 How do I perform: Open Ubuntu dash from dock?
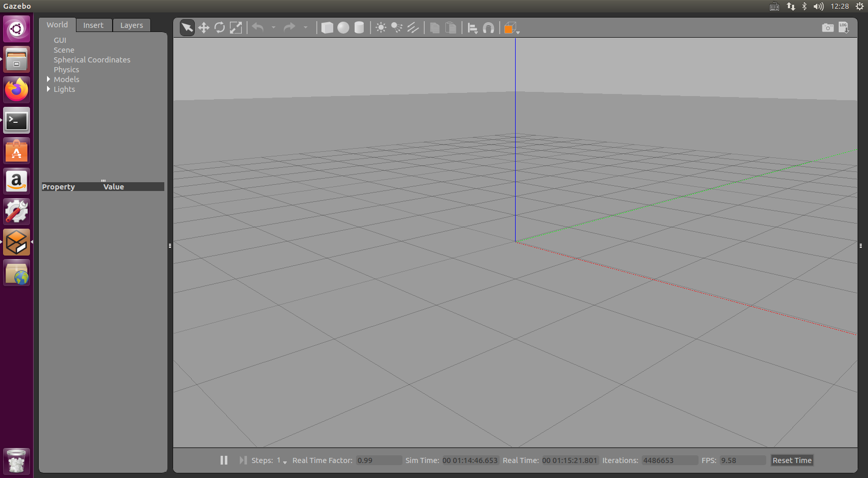tap(17, 28)
